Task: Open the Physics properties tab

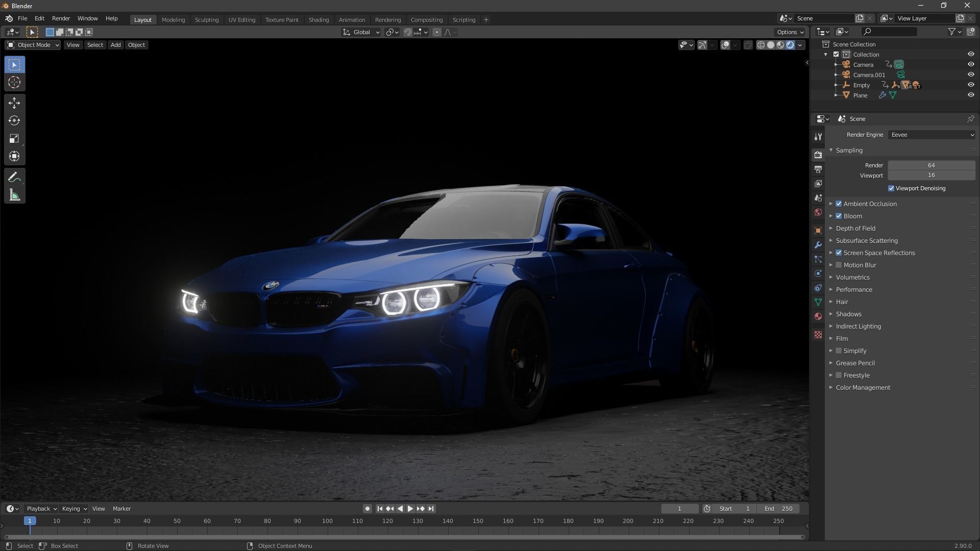Action: (x=818, y=273)
